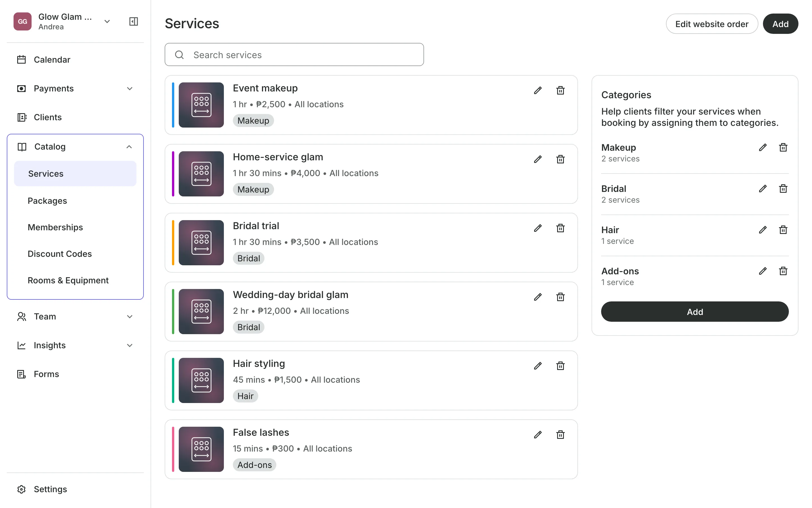Viewport: 812px width, 508px height.
Task: Delete the Event makeup service
Action: tap(560, 90)
